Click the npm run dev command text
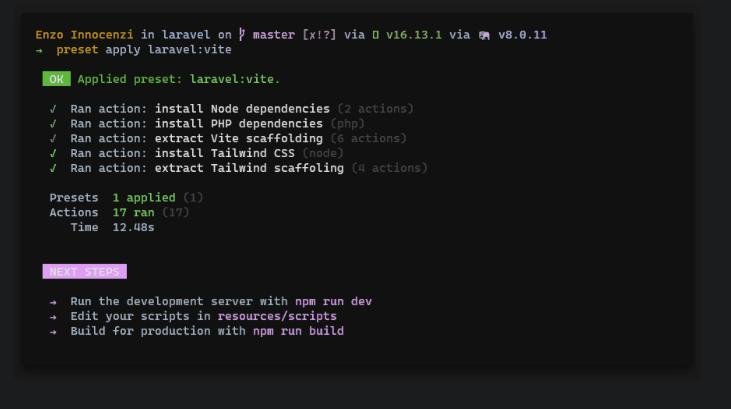The height and width of the screenshot is (409, 731). 333,302
